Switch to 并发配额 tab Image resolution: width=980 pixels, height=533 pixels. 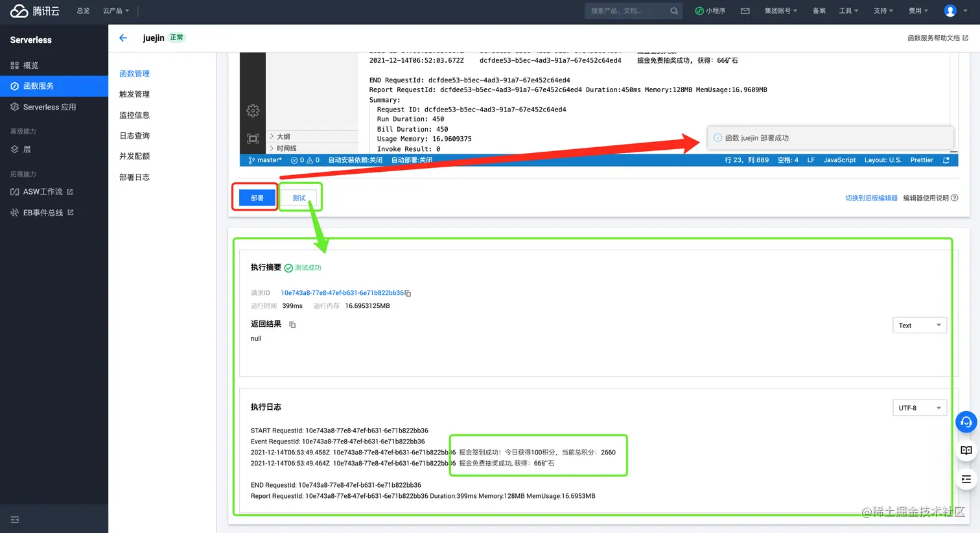(x=134, y=156)
